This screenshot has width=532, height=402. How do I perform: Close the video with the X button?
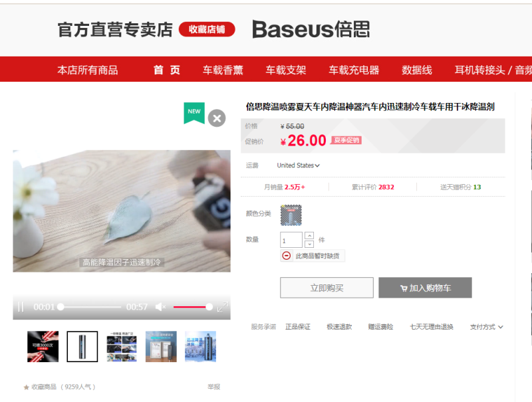point(217,118)
